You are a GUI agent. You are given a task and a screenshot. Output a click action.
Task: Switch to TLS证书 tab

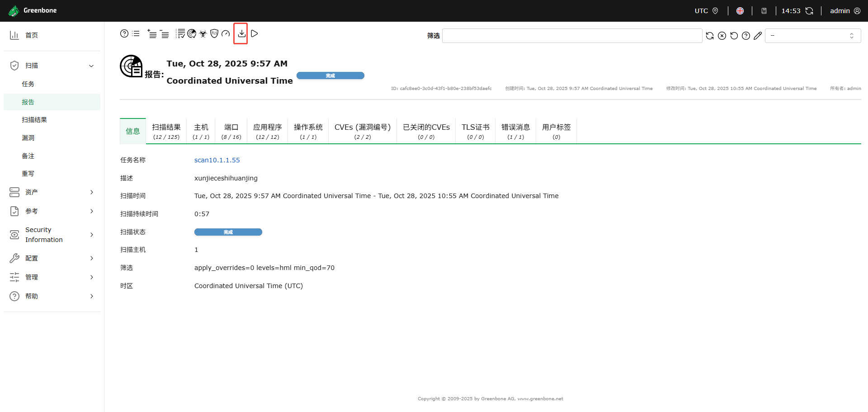coord(476,131)
